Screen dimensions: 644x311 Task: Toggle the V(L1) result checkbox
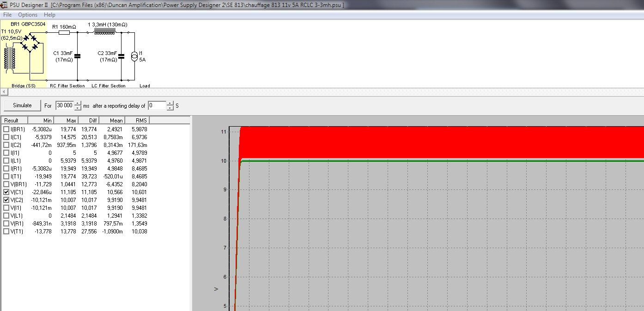[6, 216]
